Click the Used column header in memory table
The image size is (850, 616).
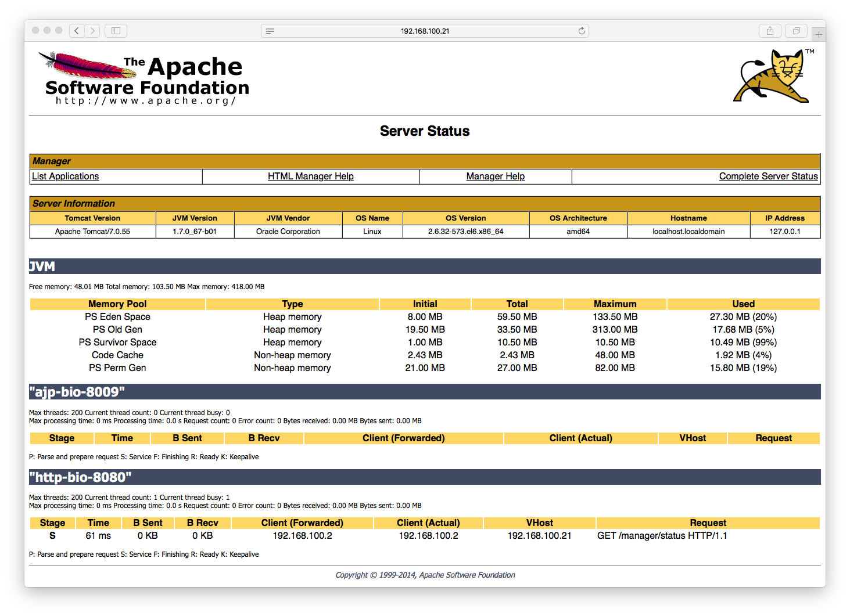(x=743, y=304)
